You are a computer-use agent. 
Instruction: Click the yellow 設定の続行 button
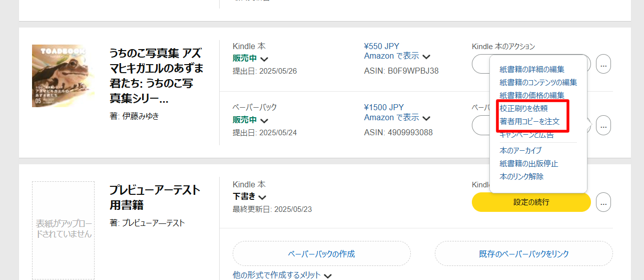[531, 202]
